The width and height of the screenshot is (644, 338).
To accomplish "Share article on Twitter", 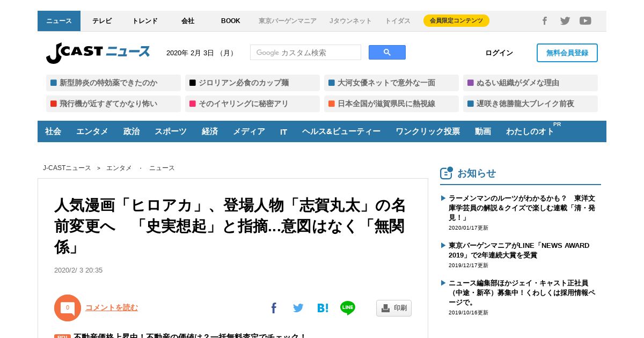I will point(298,308).
